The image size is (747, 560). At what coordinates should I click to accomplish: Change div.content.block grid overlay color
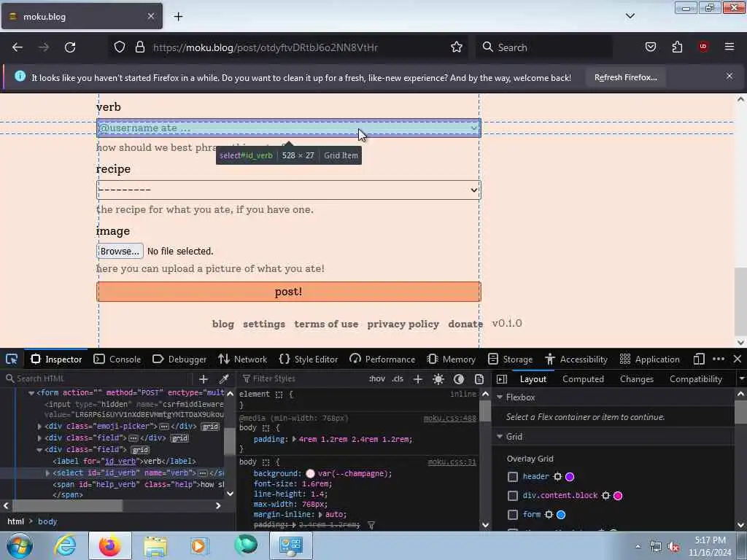[x=618, y=496]
